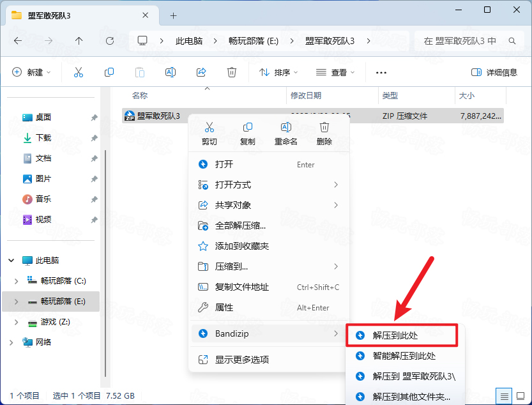Image resolution: width=532 pixels, height=405 pixels.
Task: Click 显示更多选项 menu entry
Action: click(269, 360)
